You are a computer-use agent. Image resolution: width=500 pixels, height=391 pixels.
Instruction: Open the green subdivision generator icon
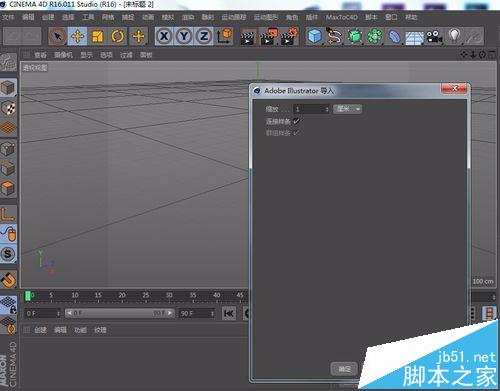coord(355,36)
